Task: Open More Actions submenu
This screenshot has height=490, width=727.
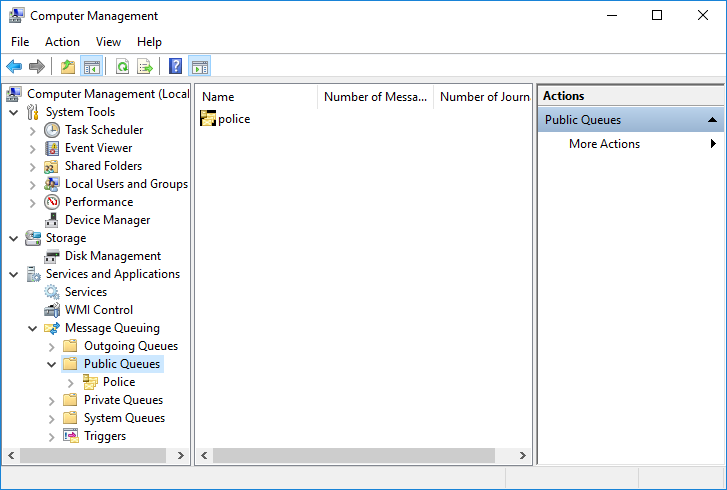Action: tap(631, 144)
